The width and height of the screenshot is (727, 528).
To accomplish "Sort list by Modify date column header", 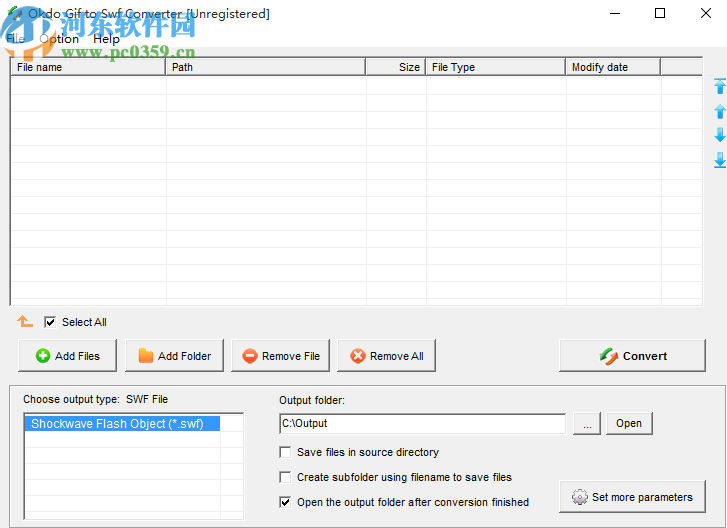I will tap(613, 67).
